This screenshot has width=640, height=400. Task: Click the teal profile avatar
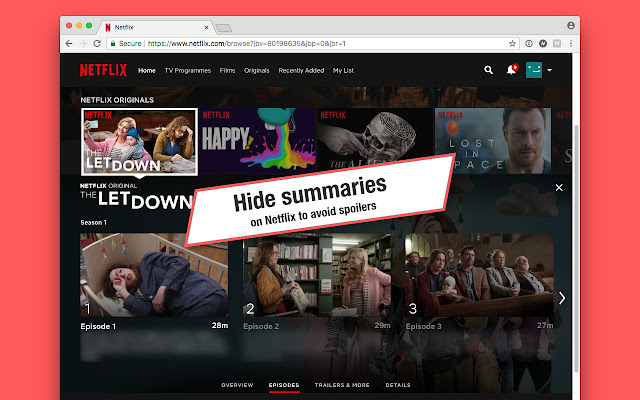tap(534, 70)
